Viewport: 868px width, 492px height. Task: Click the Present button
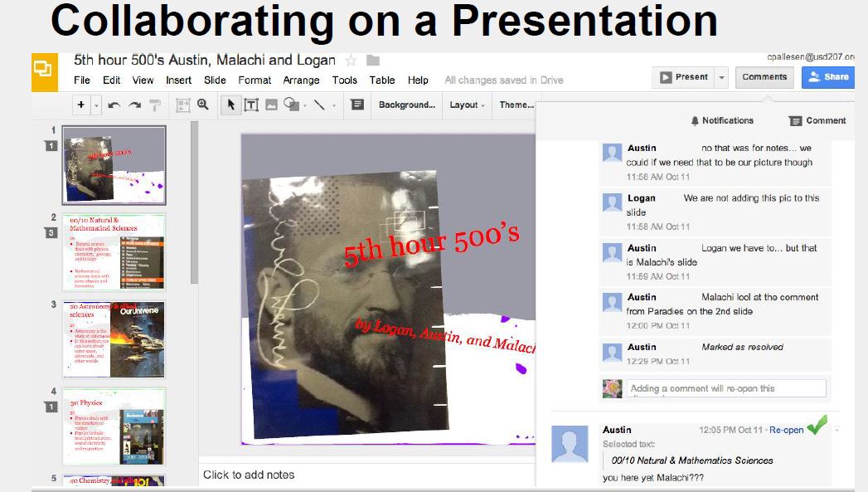pos(684,77)
